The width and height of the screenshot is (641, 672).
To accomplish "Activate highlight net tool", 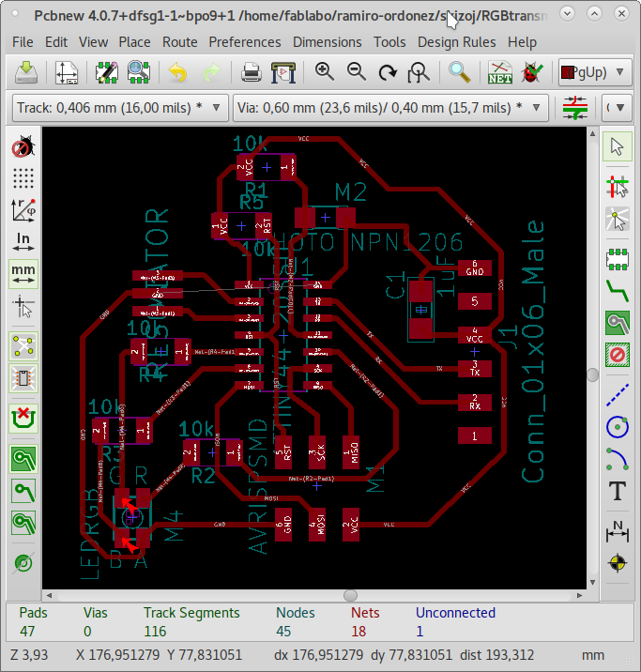I will pos(617,187).
